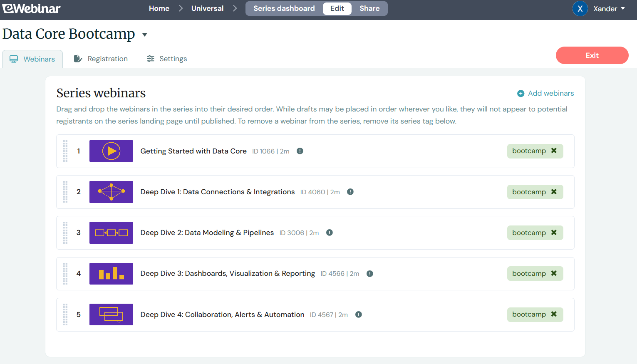Switch to the Registration tab
This screenshot has width=637, height=364.
click(x=101, y=59)
